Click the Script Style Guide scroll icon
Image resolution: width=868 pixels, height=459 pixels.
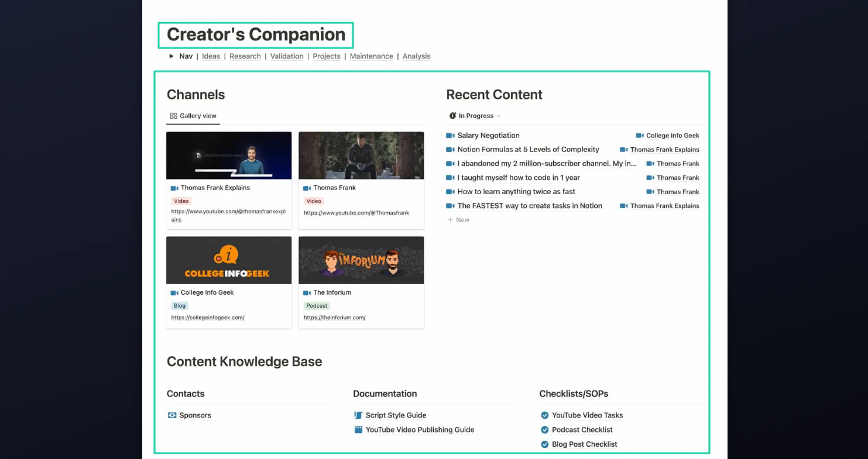(x=358, y=415)
